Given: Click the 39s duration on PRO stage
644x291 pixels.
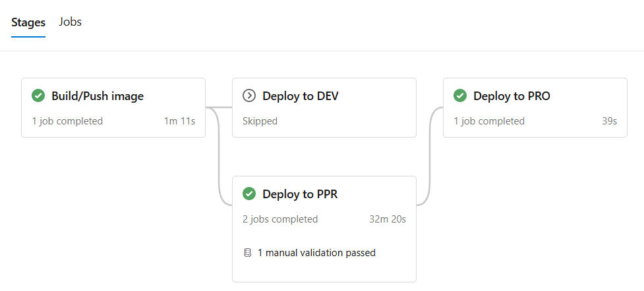Looking at the screenshot, I should 610,121.
